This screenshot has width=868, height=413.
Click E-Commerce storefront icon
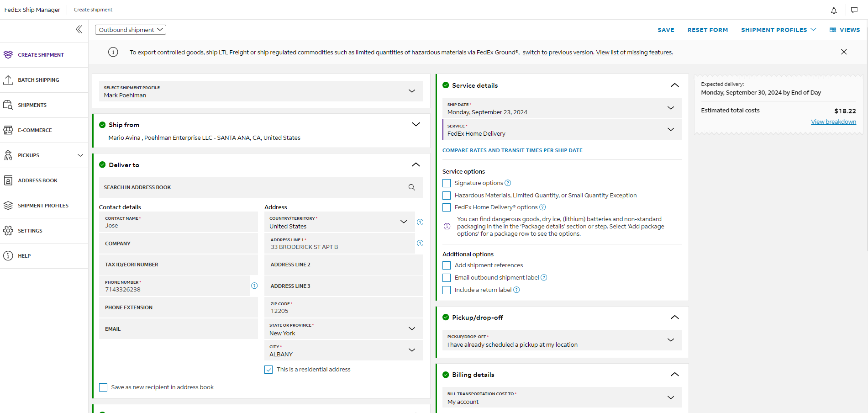[x=8, y=130]
